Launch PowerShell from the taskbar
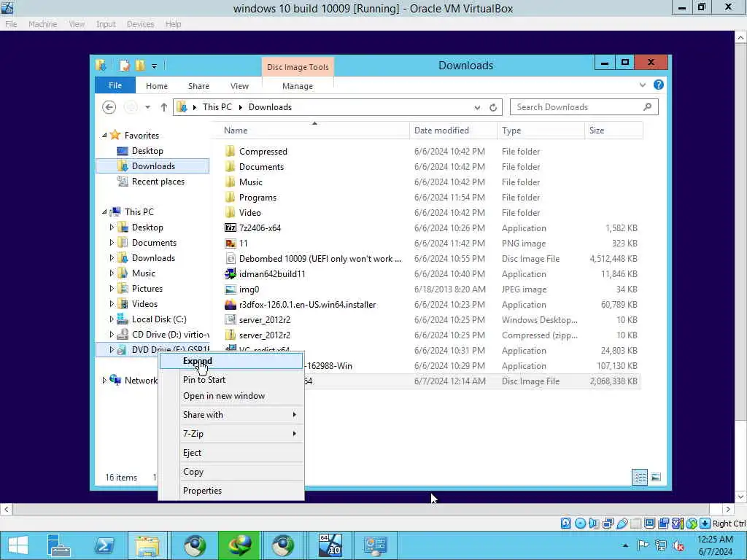The width and height of the screenshot is (747, 560). point(104,545)
